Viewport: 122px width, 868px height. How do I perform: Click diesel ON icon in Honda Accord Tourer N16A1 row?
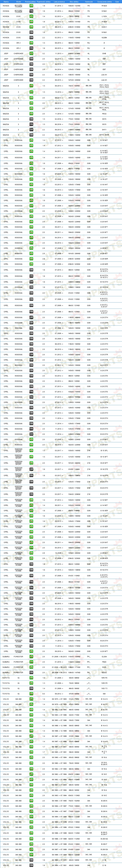31,11
